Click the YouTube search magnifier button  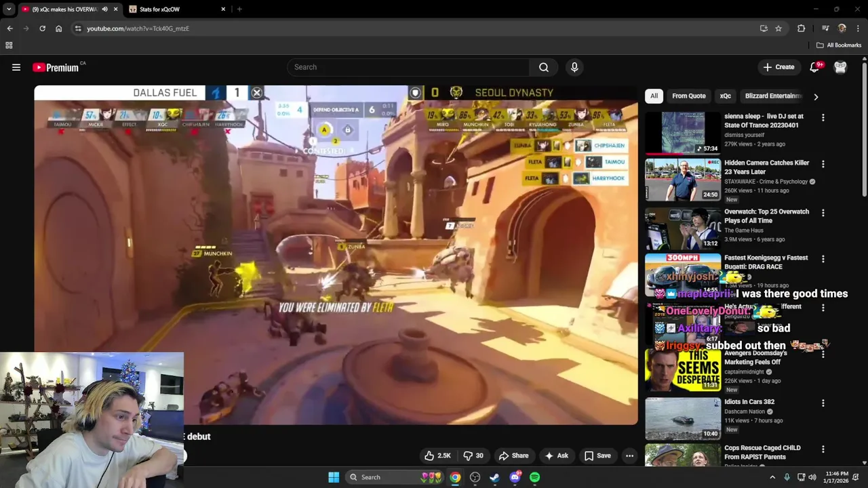(544, 67)
